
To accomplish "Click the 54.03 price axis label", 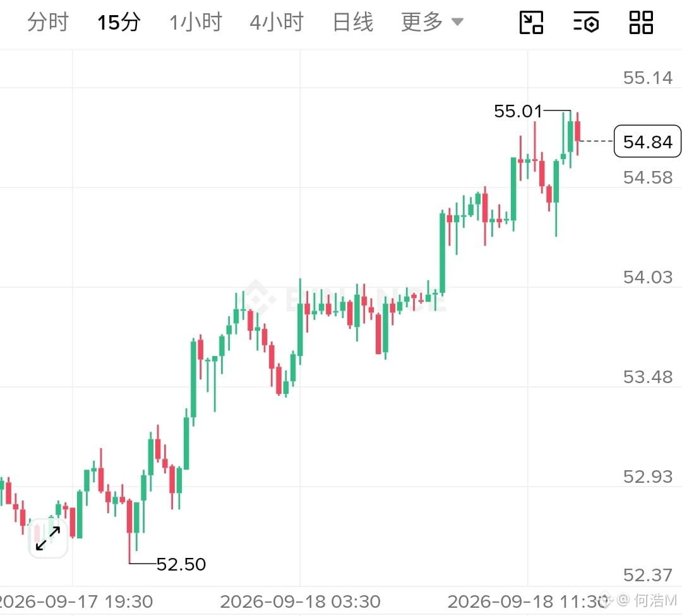I will [x=648, y=277].
